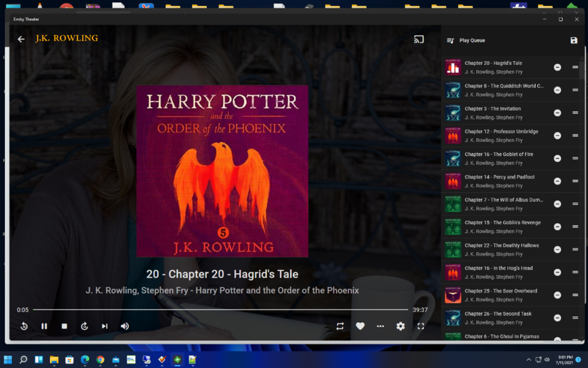The width and height of the screenshot is (588, 368).
Task: Mute the volume speaker icon
Action: [125, 326]
